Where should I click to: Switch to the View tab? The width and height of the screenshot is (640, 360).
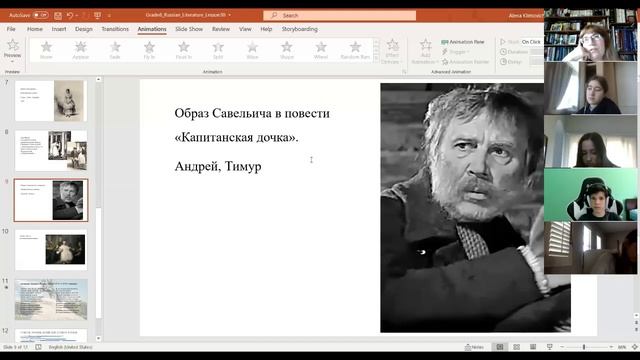coord(245,29)
